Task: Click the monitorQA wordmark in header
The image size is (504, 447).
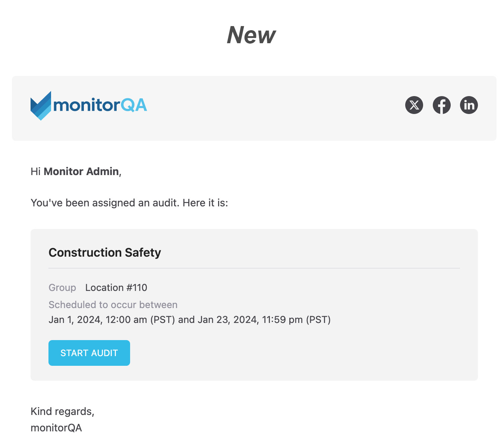Action: 100,105
